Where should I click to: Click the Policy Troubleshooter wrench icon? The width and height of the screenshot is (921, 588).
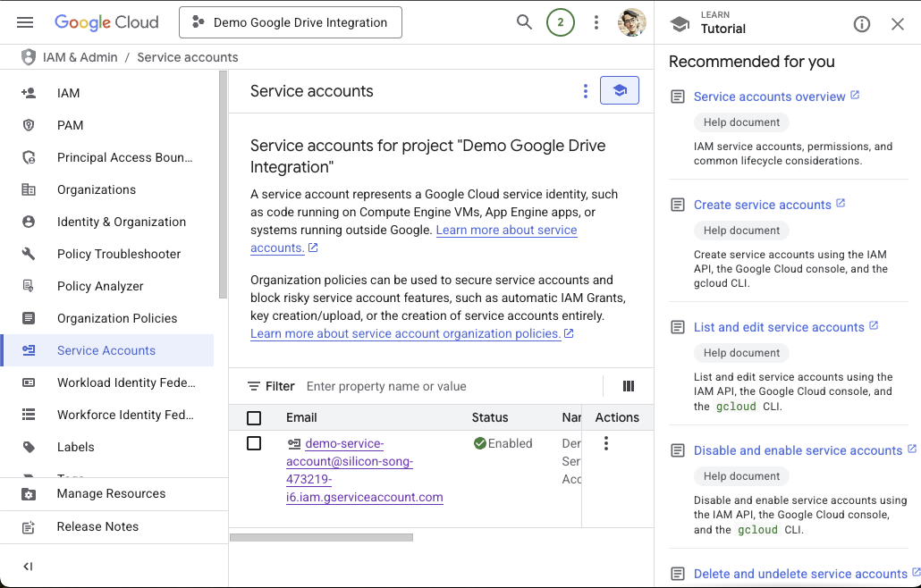(x=29, y=254)
